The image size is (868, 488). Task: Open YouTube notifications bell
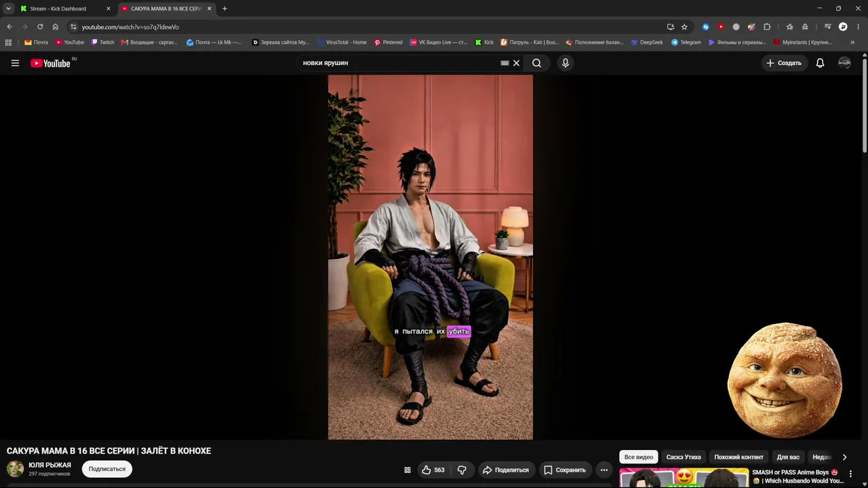[x=820, y=63]
